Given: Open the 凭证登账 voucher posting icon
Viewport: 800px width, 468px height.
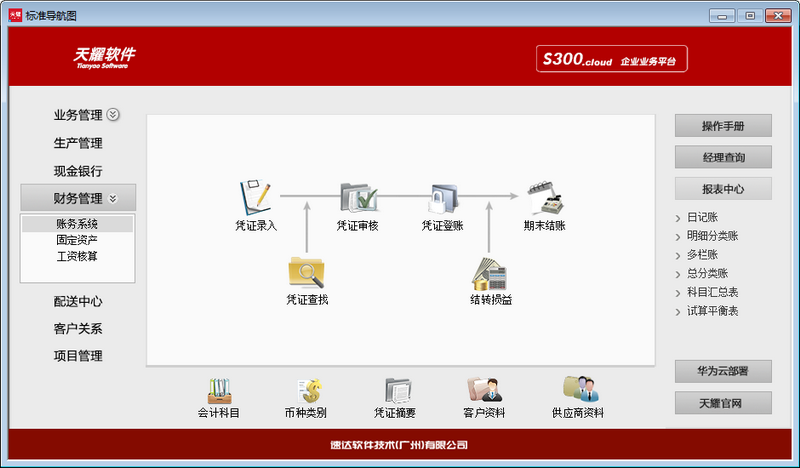Looking at the screenshot, I should point(442,199).
